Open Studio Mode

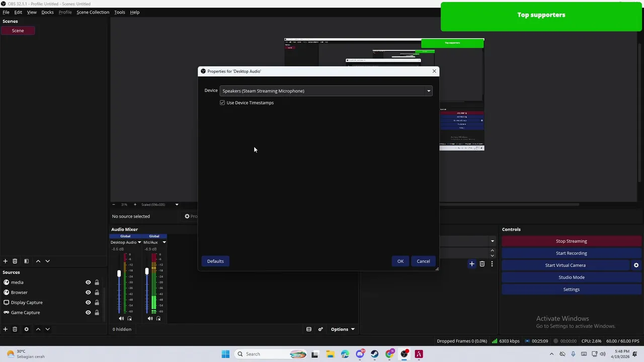pyautogui.click(x=571, y=277)
